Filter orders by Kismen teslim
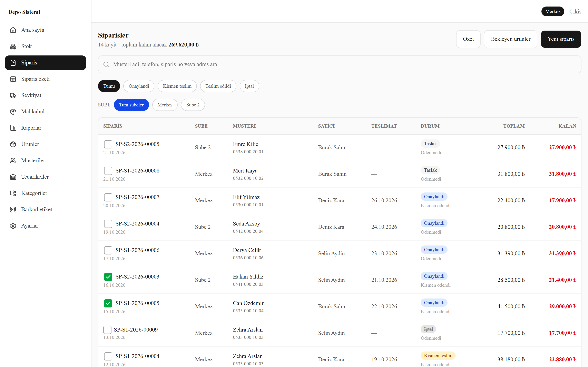This screenshot has width=588, height=367. (x=177, y=86)
